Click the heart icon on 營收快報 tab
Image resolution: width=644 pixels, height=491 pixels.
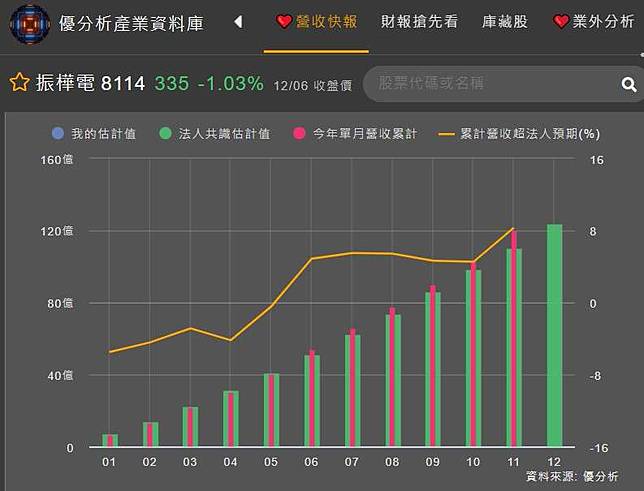tap(284, 22)
